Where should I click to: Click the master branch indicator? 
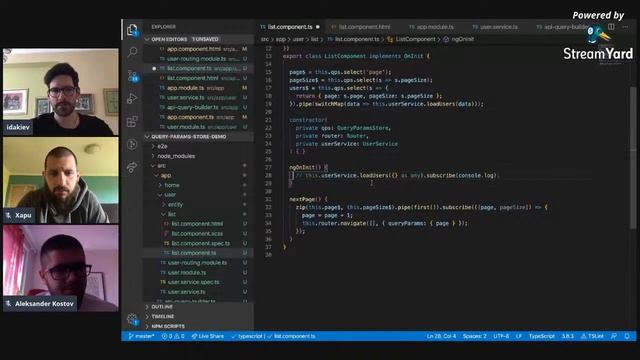[x=141, y=336]
